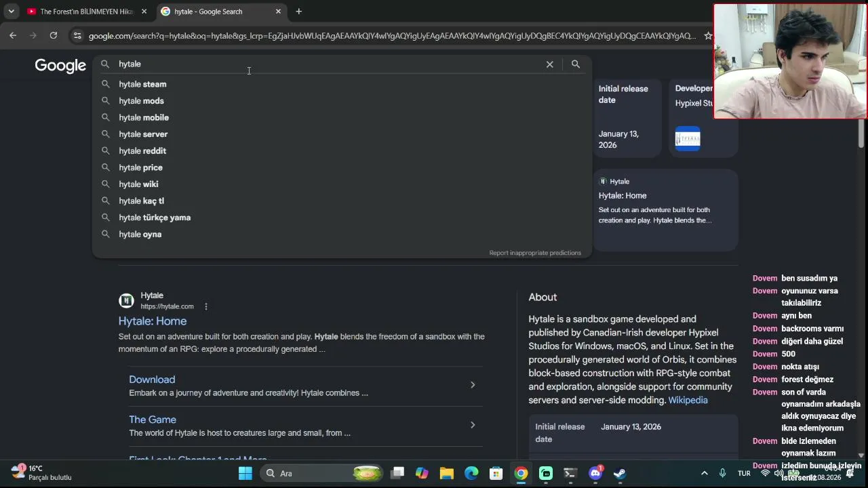
Task: Open the tab search dropdown
Action: pyautogui.click(x=11, y=12)
